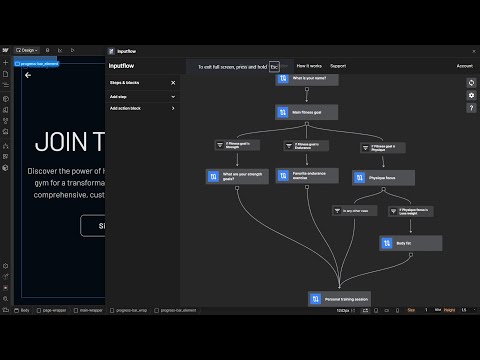Click filter icon of Strength condition block
This screenshot has width=480, height=360.
click(x=220, y=145)
